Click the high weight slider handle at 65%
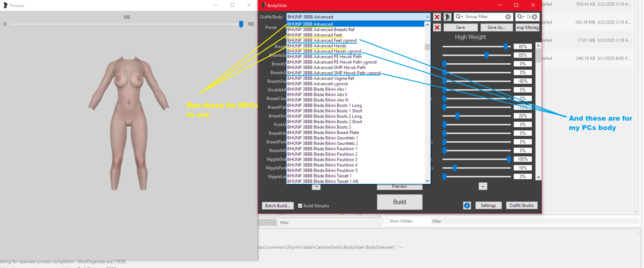Viewport: 644px width, 268px height. pos(486,55)
